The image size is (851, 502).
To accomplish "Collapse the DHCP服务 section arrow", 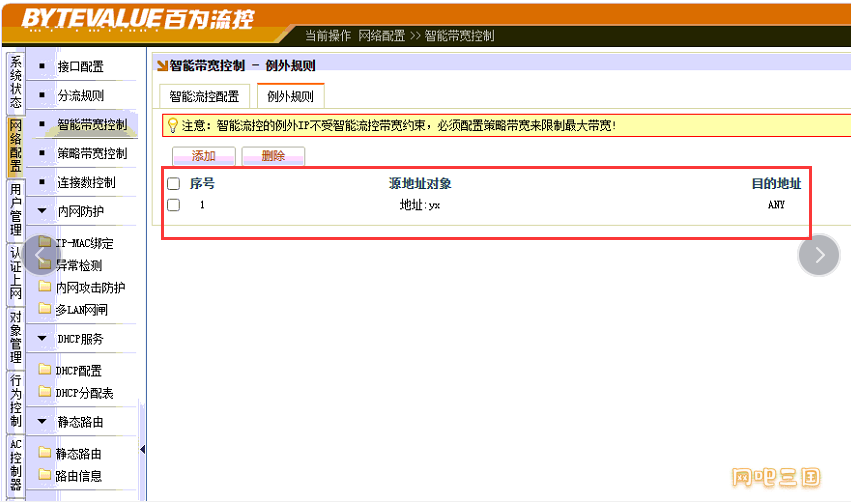I will (42, 338).
